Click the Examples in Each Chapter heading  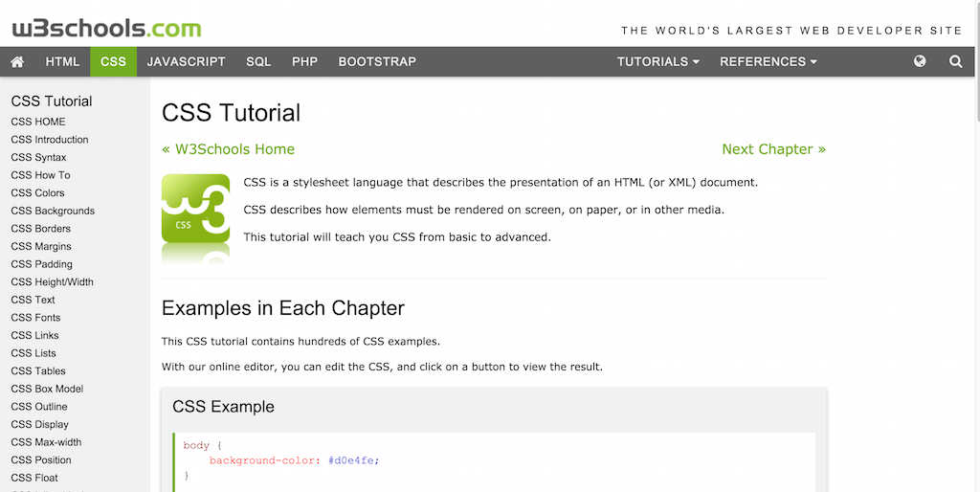click(283, 308)
